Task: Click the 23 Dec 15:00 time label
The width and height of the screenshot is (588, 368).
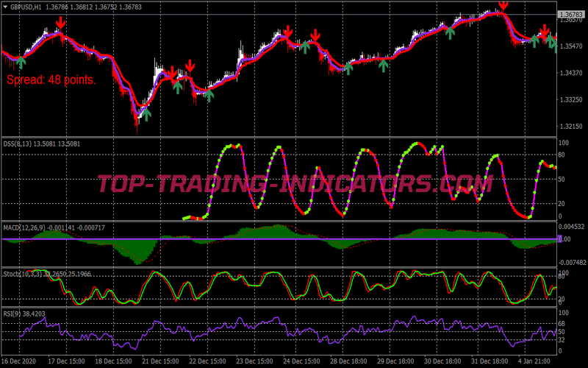Action: (x=254, y=361)
